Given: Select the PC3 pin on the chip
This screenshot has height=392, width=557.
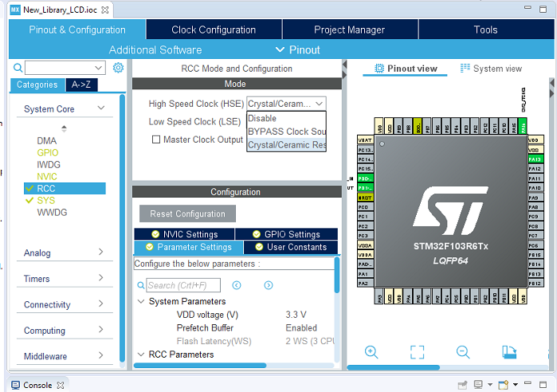Looking at the screenshot, I should (x=365, y=235).
